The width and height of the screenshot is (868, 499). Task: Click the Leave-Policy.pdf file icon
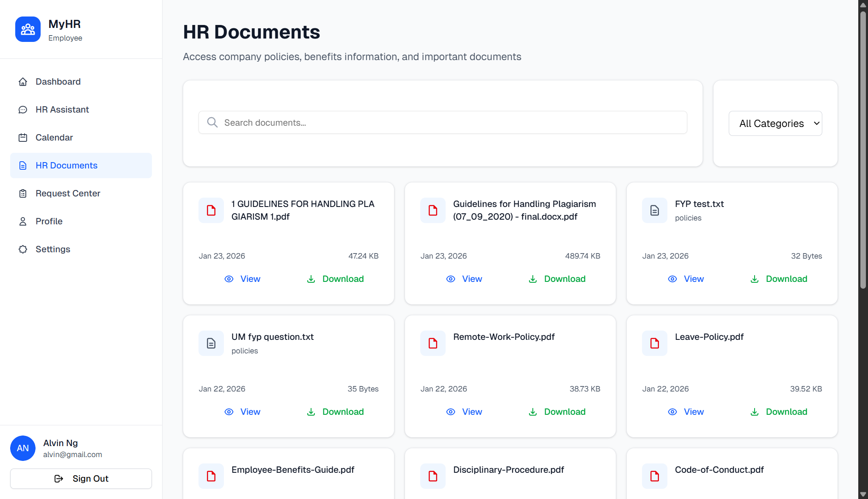(654, 343)
